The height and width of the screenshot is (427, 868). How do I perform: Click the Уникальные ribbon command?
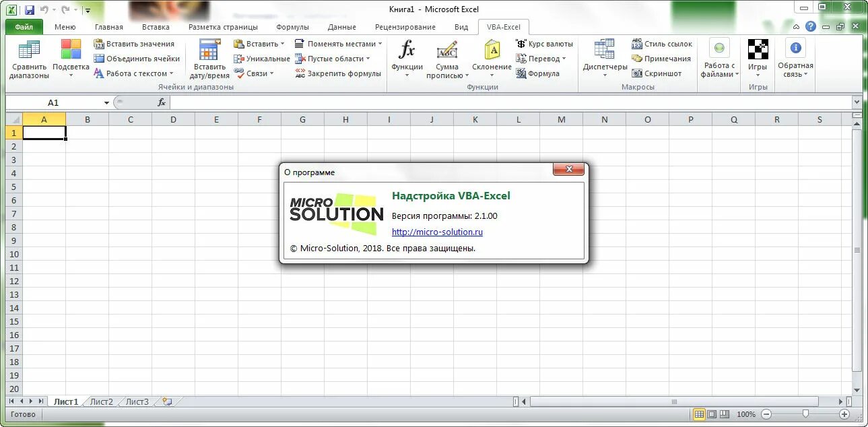tap(262, 59)
